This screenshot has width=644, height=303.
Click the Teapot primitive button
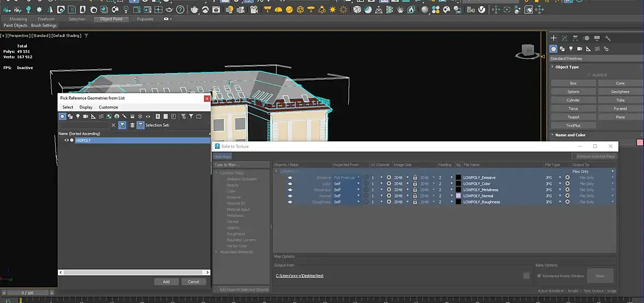[x=573, y=117]
